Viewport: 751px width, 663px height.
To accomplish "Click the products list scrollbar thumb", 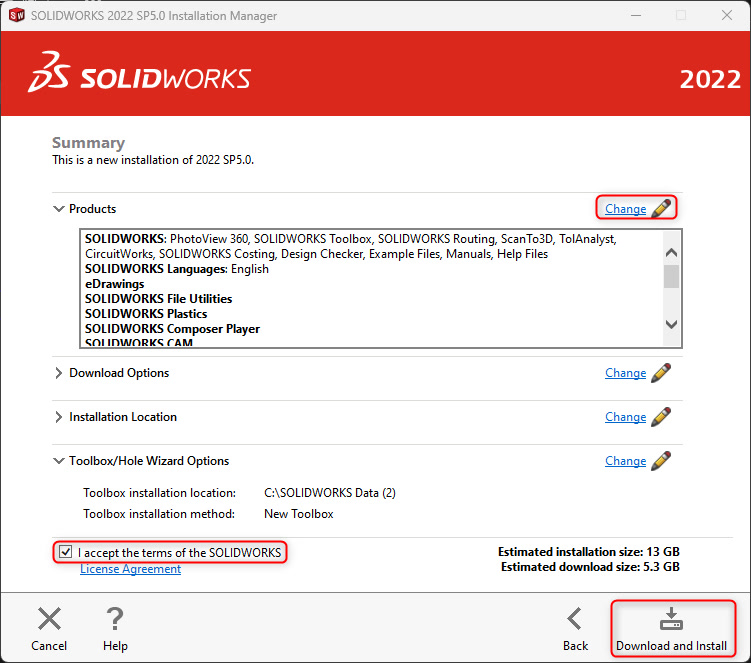I will click(x=671, y=276).
